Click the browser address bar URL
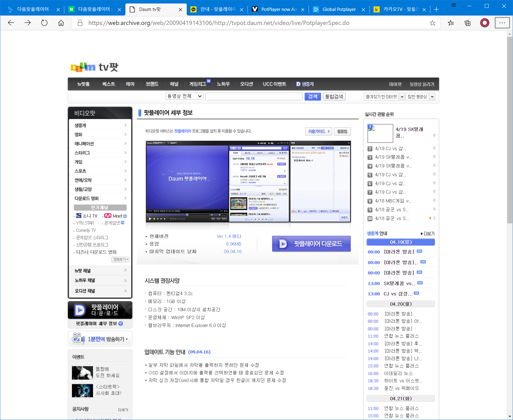This screenshot has width=513, height=420. tap(219, 23)
